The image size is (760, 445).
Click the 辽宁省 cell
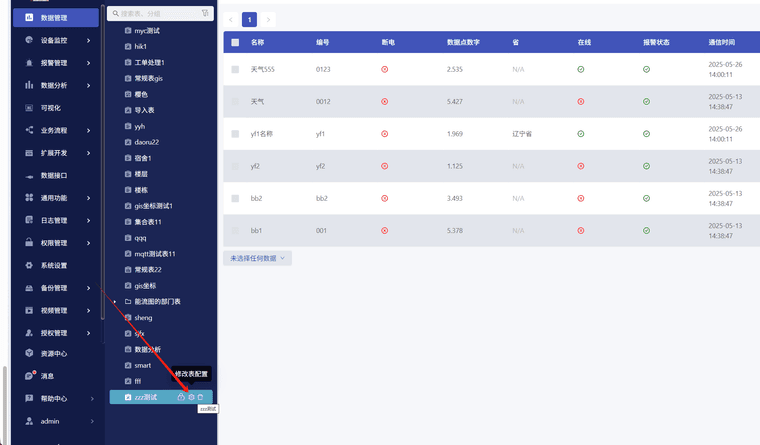click(x=522, y=134)
